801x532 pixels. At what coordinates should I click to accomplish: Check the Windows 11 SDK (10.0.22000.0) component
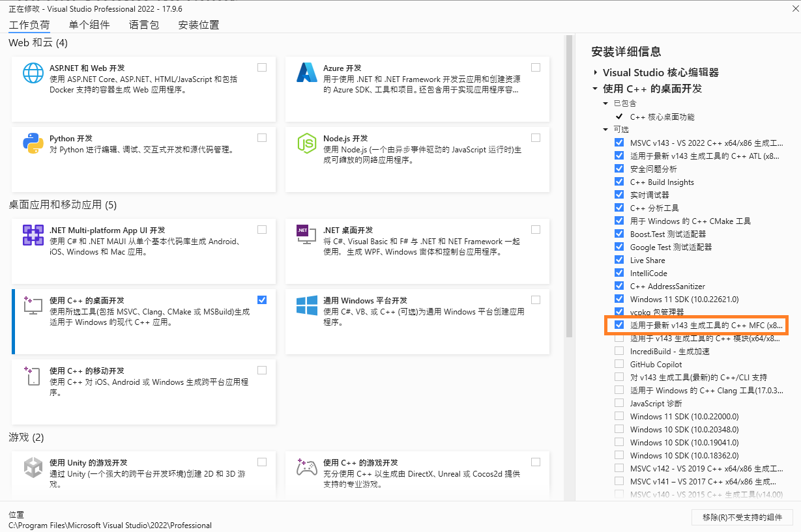(619, 416)
